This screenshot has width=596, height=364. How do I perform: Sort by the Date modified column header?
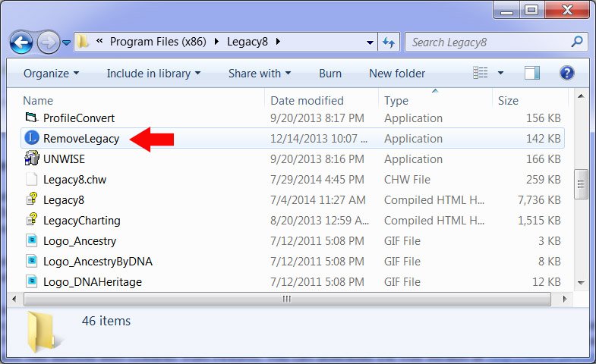click(307, 101)
